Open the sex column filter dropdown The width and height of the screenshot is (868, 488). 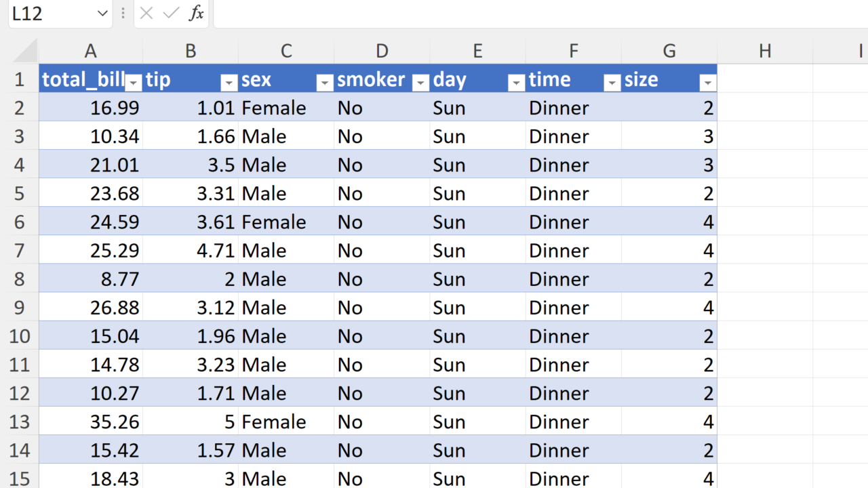[x=325, y=83]
